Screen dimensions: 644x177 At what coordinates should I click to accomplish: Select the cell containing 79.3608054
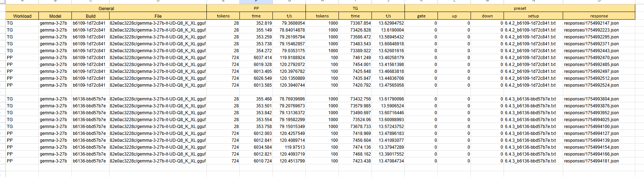click(289, 23)
